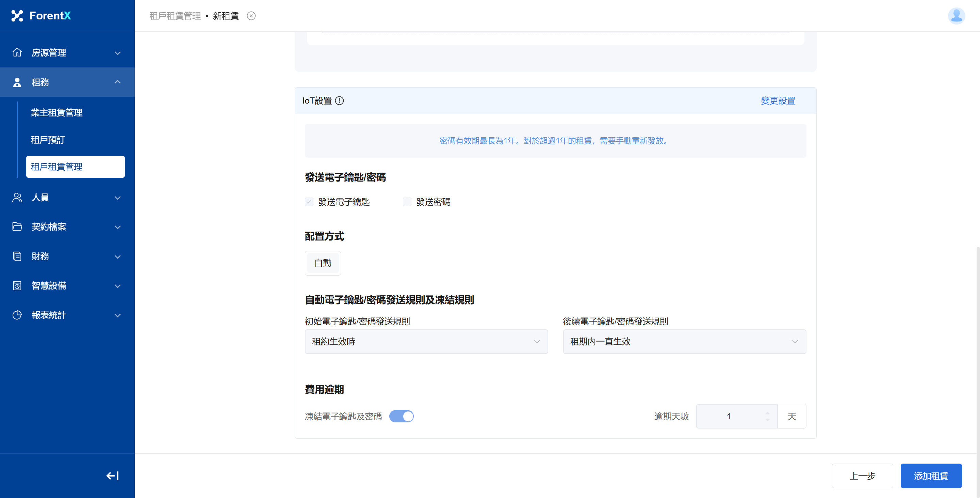The image size is (980, 498).
Task: Click the house icon for 房源管理
Action: [17, 52]
